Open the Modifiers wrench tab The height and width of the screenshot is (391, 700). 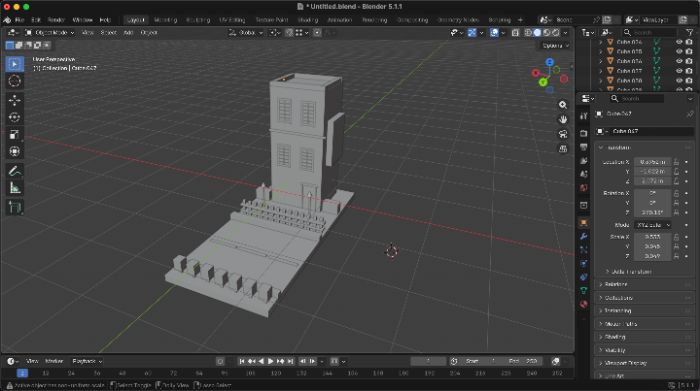[x=583, y=236]
